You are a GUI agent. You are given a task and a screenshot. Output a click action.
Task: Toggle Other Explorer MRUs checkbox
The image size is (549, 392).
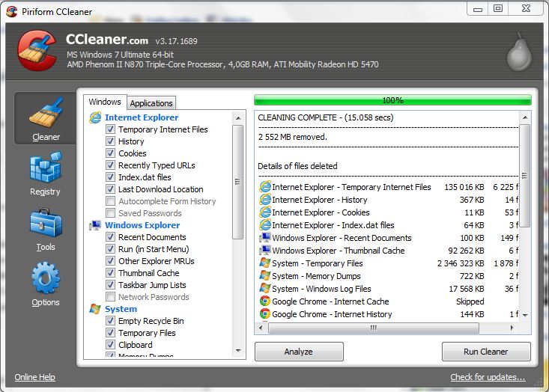pos(110,260)
